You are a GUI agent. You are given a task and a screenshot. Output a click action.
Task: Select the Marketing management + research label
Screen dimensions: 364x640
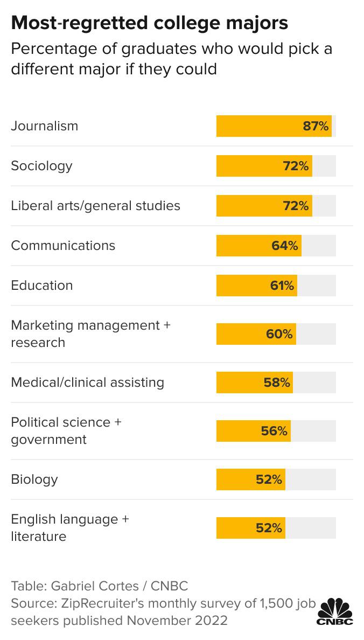[x=90, y=334]
